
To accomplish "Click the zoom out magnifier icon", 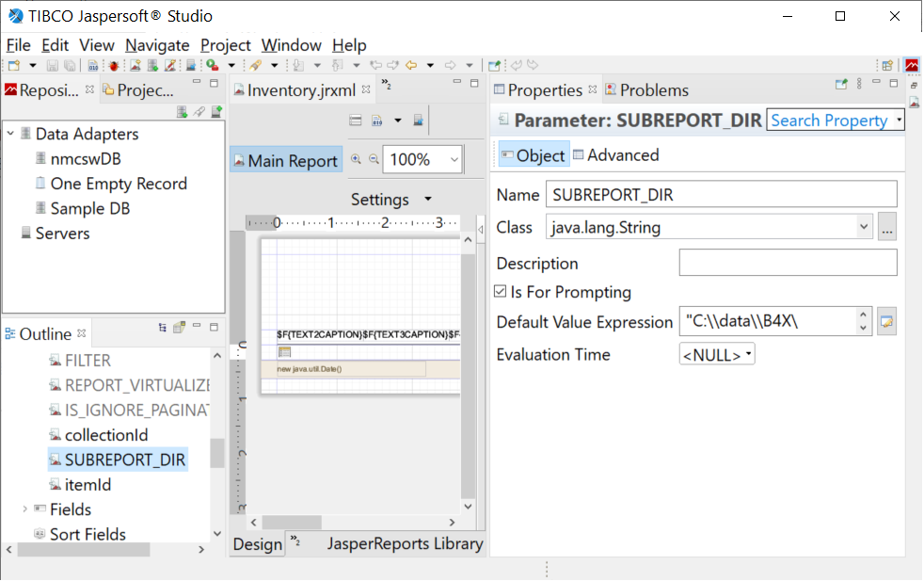I will pyautogui.click(x=372, y=159).
